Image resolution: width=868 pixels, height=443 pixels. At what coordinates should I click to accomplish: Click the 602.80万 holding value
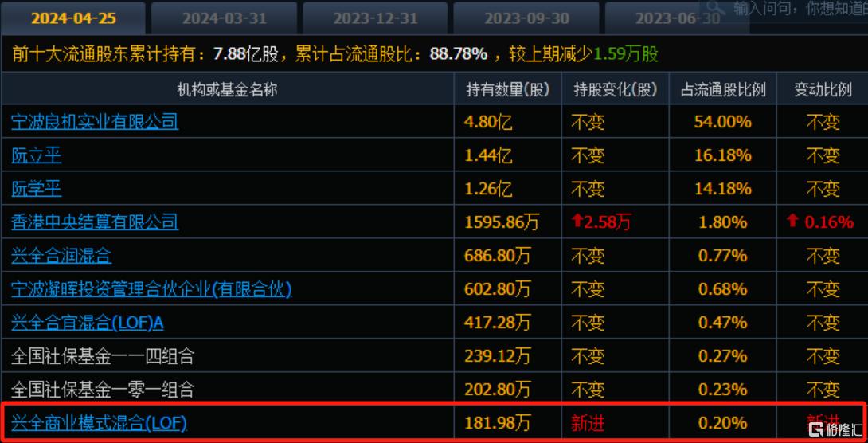[x=498, y=288]
